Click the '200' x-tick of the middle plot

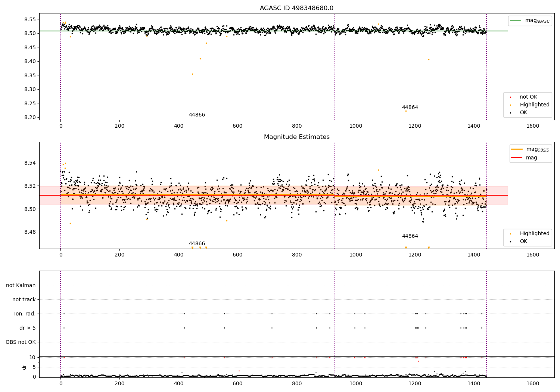coord(119,255)
